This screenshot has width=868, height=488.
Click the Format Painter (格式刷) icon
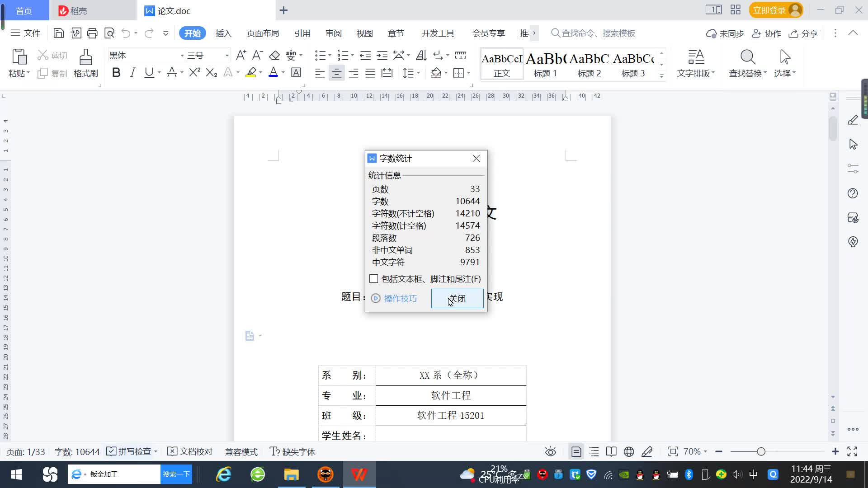[85, 58]
